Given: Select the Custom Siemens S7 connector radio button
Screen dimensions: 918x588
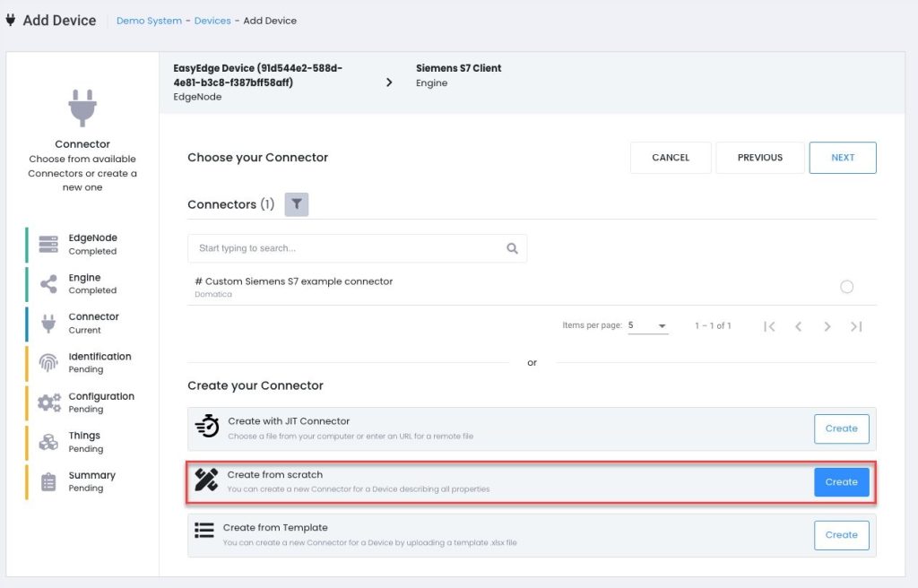Looking at the screenshot, I should (846, 287).
